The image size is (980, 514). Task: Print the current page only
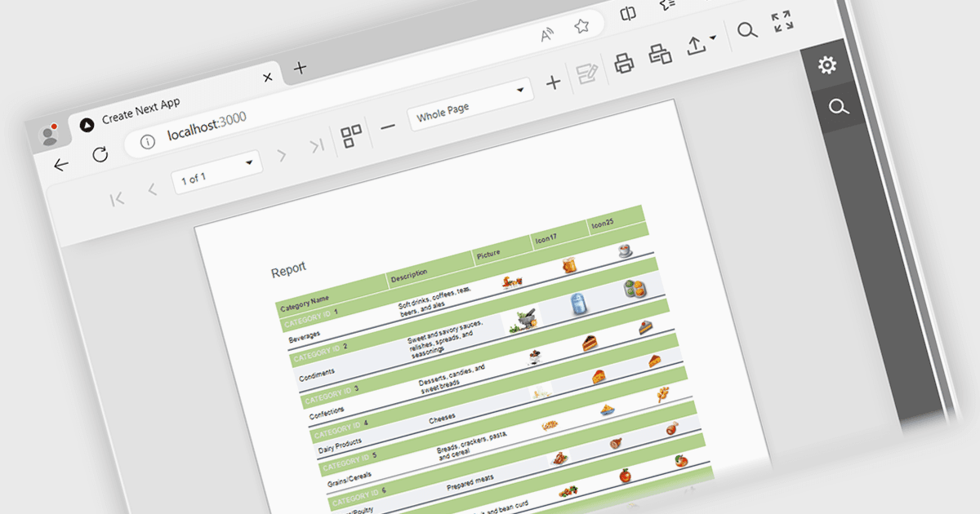coord(660,54)
